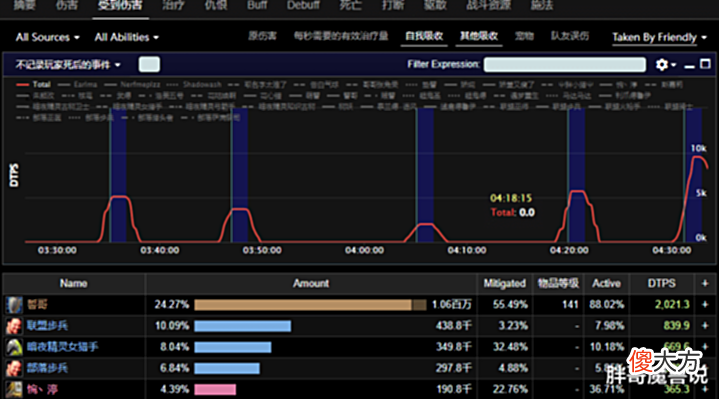This screenshot has height=399, width=719.
Task: Open the 智哥 player link
Action: coord(37,305)
